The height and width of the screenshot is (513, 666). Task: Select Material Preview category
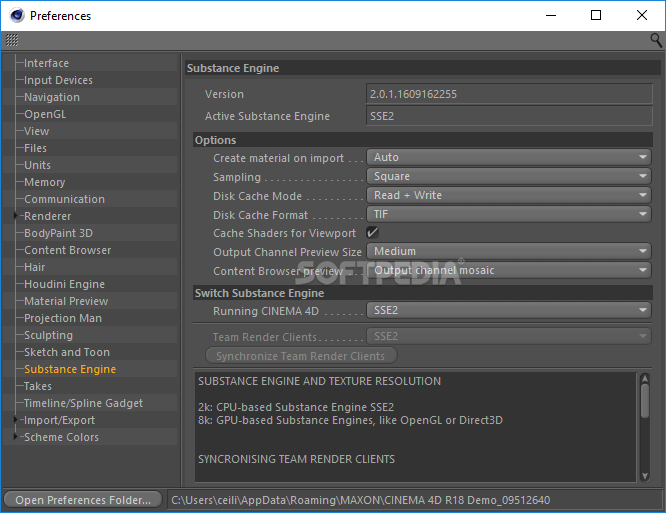coord(66,301)
